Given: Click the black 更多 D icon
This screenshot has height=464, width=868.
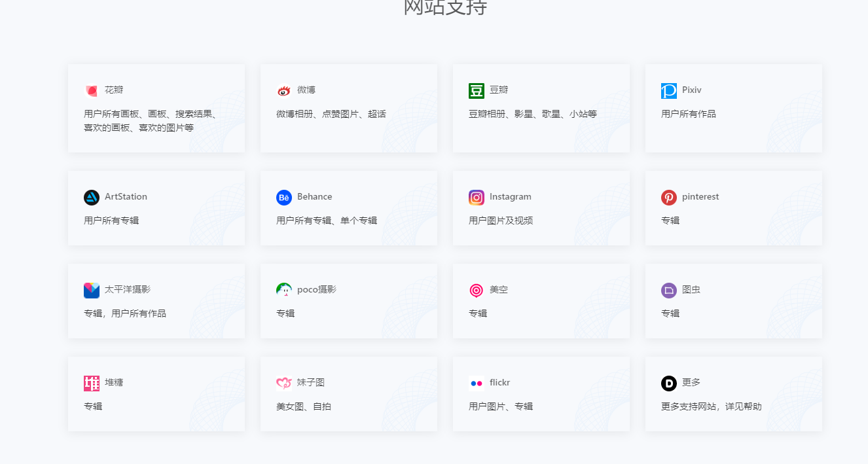Looking at the screenshot, I should 669,384.
